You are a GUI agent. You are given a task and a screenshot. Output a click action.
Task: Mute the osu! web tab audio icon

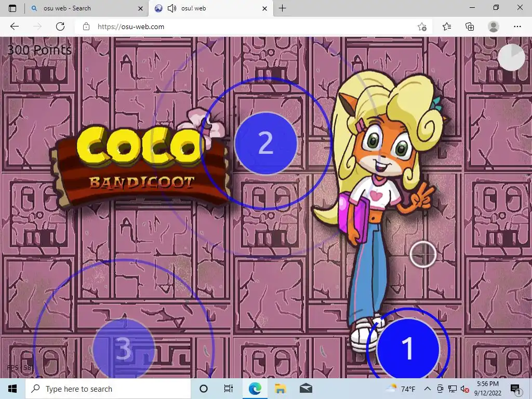(171, 8)
